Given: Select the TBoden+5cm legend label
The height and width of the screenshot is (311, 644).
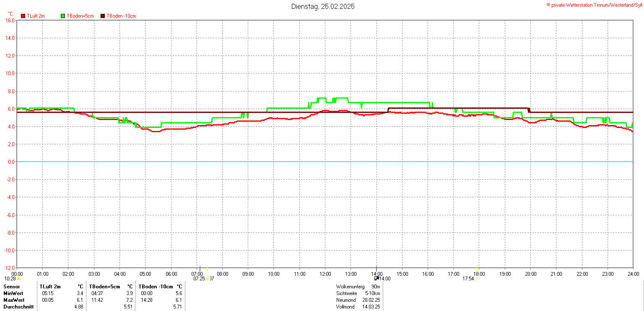Looking at the screenshot, I should point(80,16).
